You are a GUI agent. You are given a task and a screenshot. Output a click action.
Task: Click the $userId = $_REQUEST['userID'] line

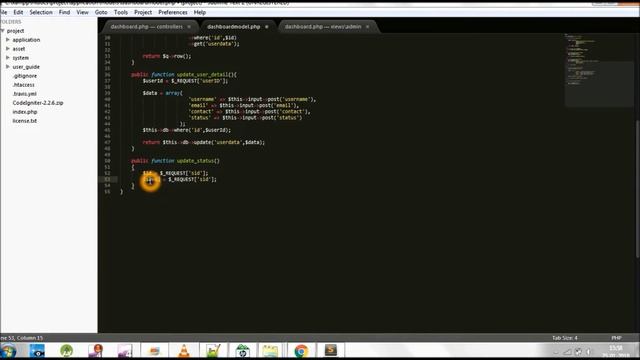point(185,81)
